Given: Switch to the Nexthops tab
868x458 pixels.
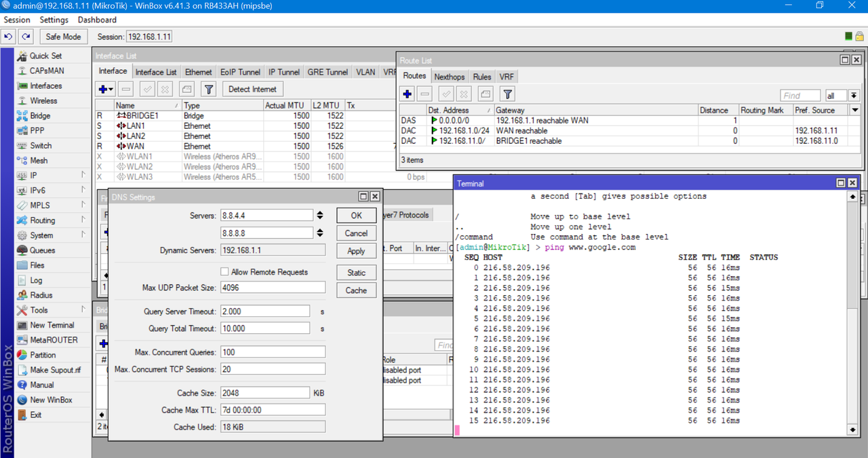Looking at the screenshot, I should pos(450,77).
